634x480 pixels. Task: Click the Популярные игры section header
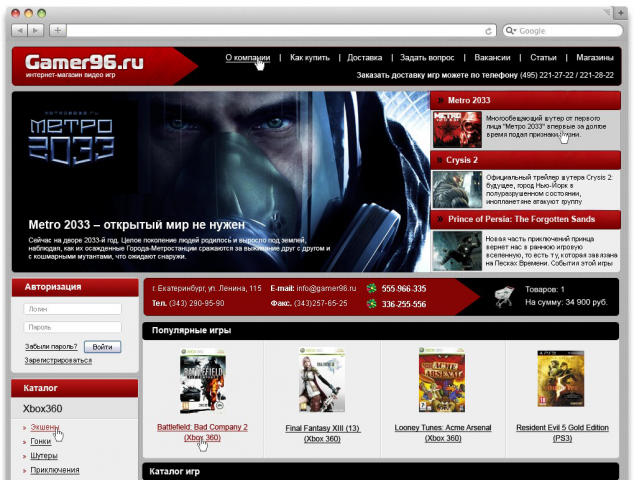(380, 330)
